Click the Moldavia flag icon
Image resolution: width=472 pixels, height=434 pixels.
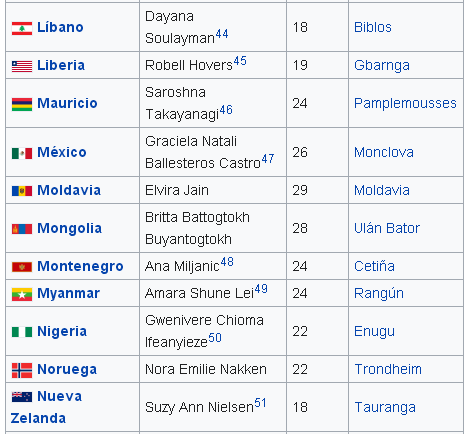22,191
